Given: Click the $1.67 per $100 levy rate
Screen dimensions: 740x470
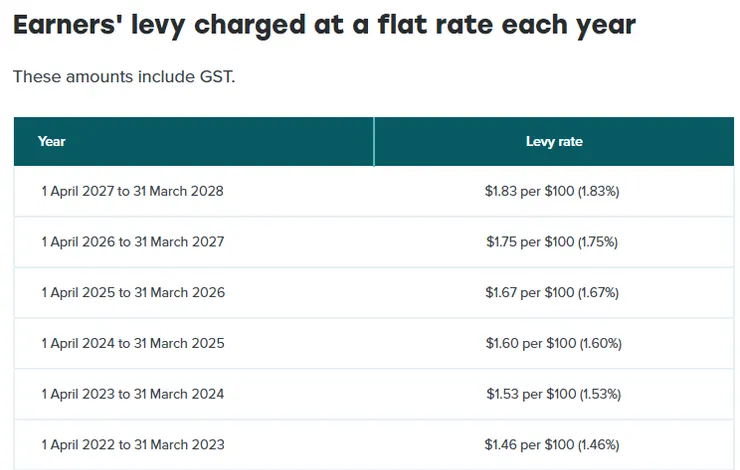Looking at the screenshot, I should tap(553, 293).
